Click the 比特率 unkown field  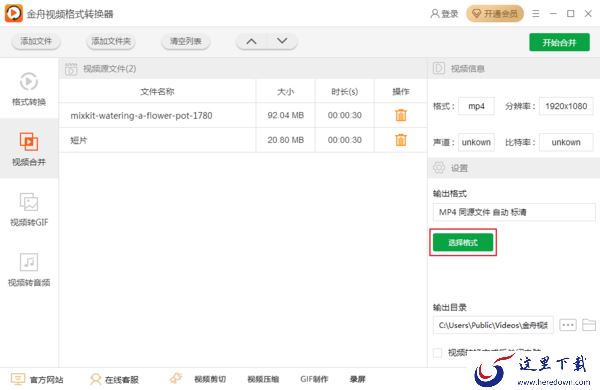566,142
